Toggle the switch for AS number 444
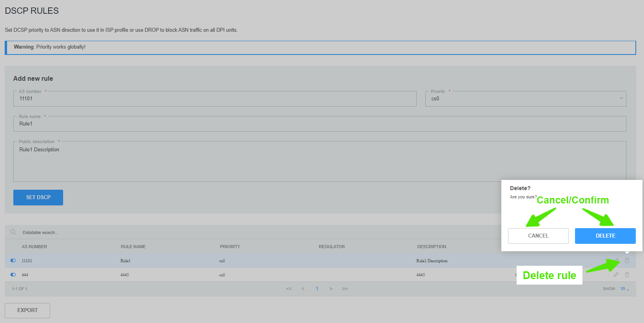This screenshot has width=644, height=323. click(x=13, y=275)
